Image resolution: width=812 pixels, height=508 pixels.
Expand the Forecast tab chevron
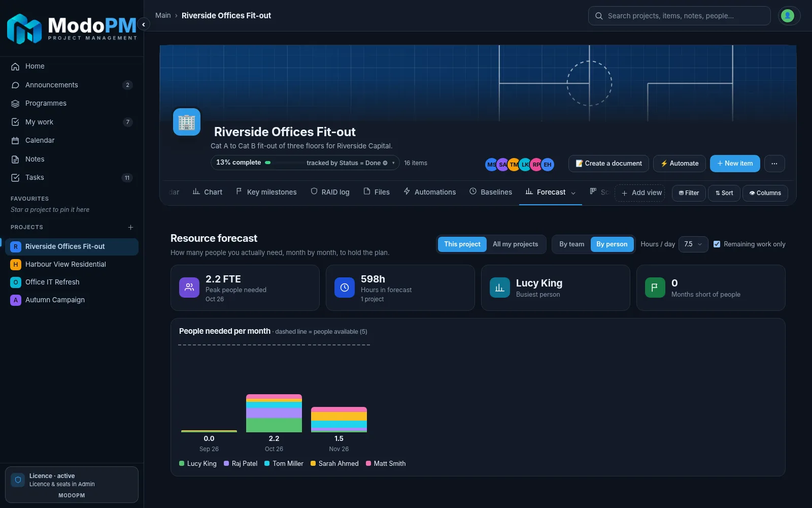[x=573, y=193]
